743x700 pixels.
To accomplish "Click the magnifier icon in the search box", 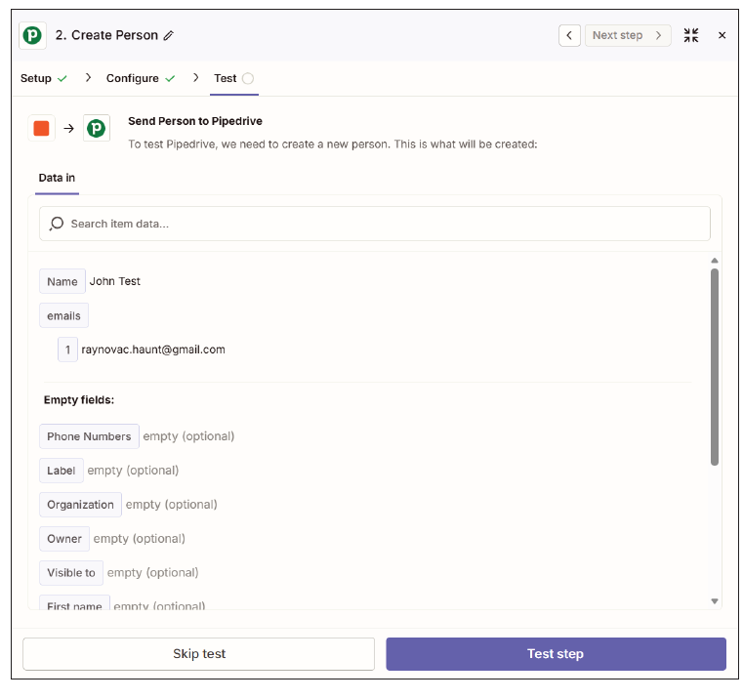I will [57, 224].
